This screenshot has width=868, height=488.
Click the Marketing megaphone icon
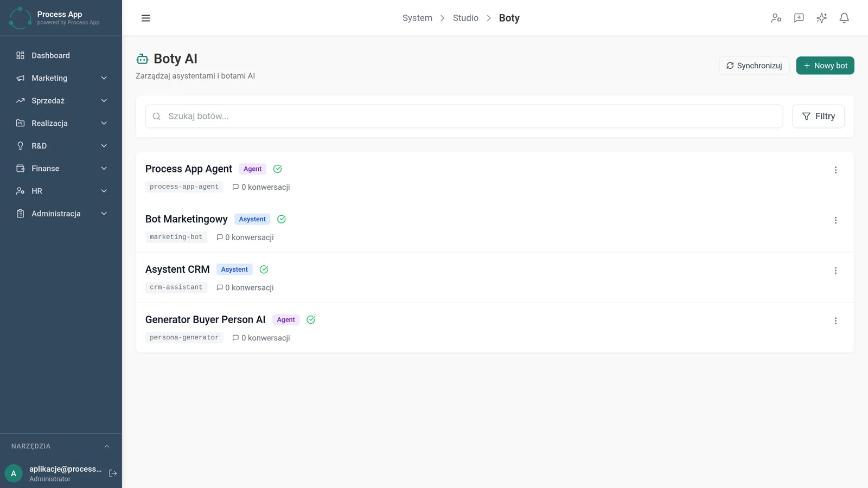[20, 78]
